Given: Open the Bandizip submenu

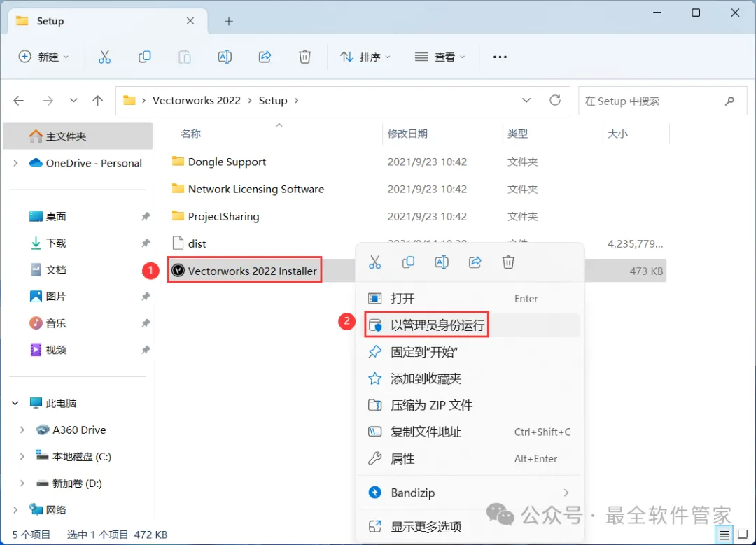Looking at the screenshot, I should (470, 493).
